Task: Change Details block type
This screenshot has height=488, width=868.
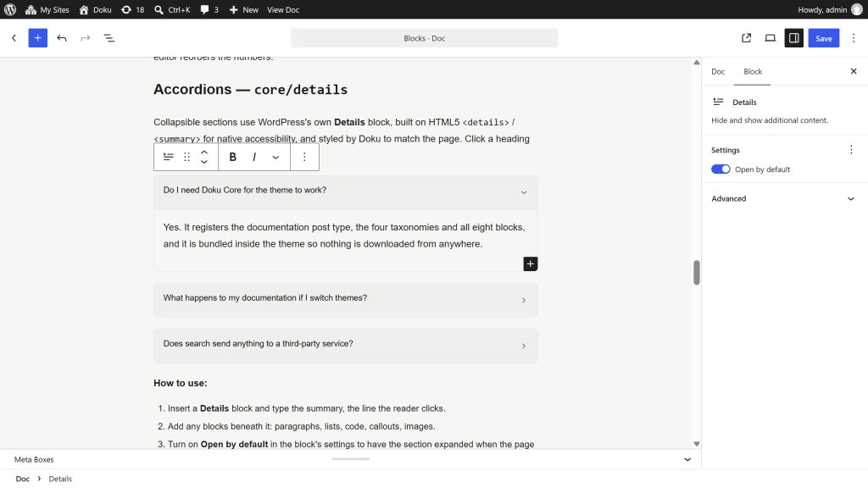Action: point(169,157)
